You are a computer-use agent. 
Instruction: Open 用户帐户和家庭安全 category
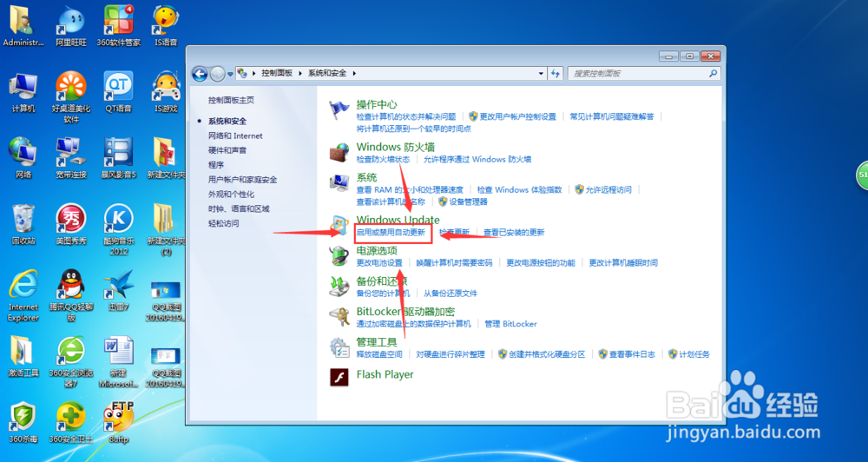click(242, 180)
